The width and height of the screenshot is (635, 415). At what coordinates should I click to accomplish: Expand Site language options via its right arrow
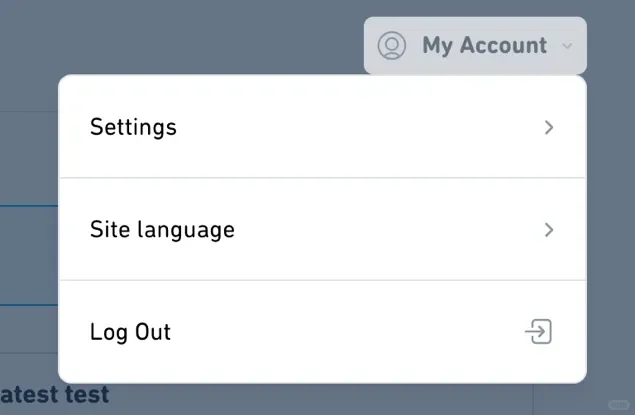click(x=549, y=230)
